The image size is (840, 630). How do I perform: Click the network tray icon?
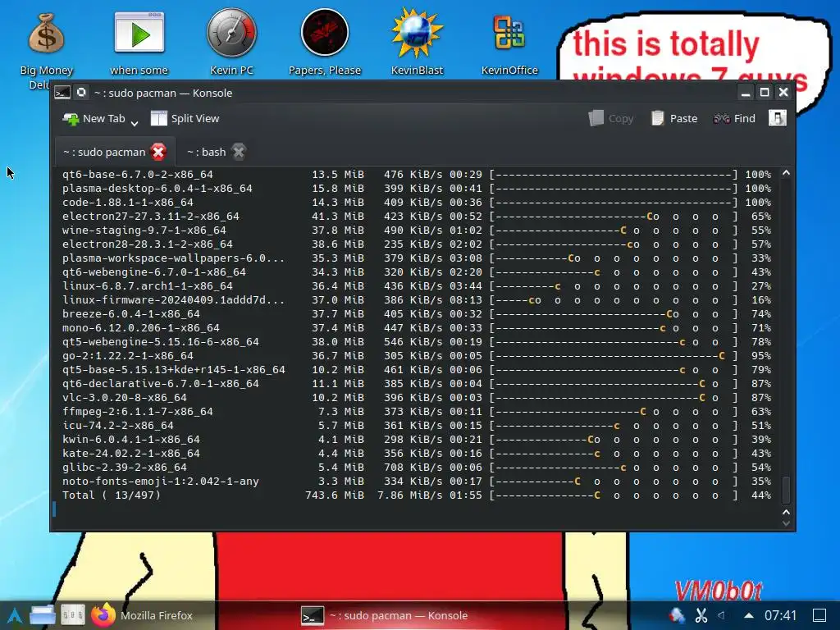676,615
